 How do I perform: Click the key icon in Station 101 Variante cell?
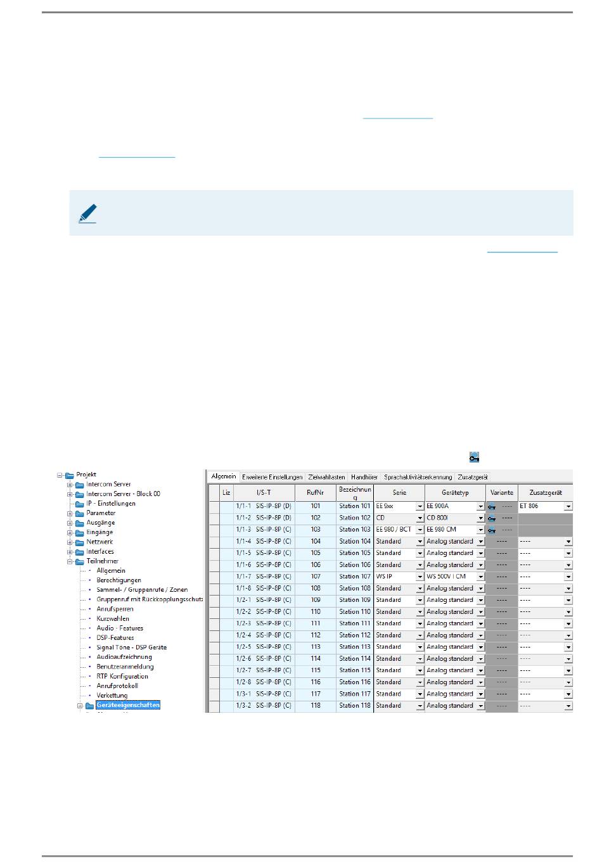tap(491, 507)
